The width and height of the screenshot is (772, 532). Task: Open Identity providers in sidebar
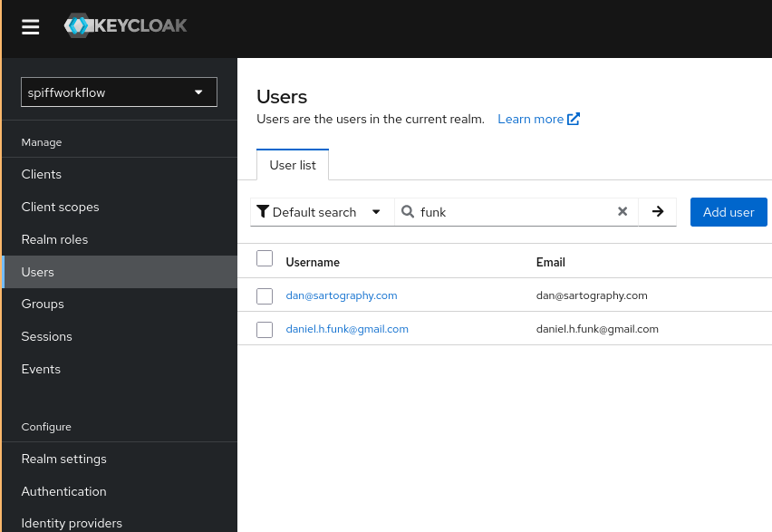tap(120, 523)
